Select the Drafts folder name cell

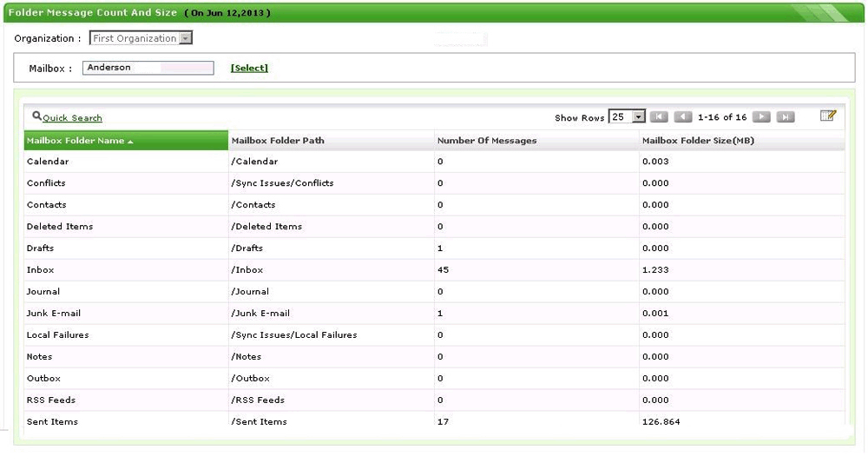126,248
